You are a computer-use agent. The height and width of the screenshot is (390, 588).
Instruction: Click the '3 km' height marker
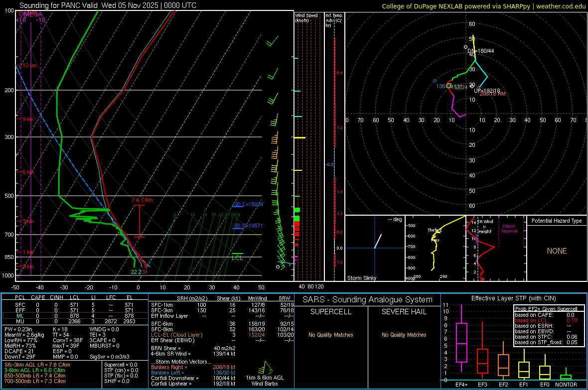coord(28,221)
